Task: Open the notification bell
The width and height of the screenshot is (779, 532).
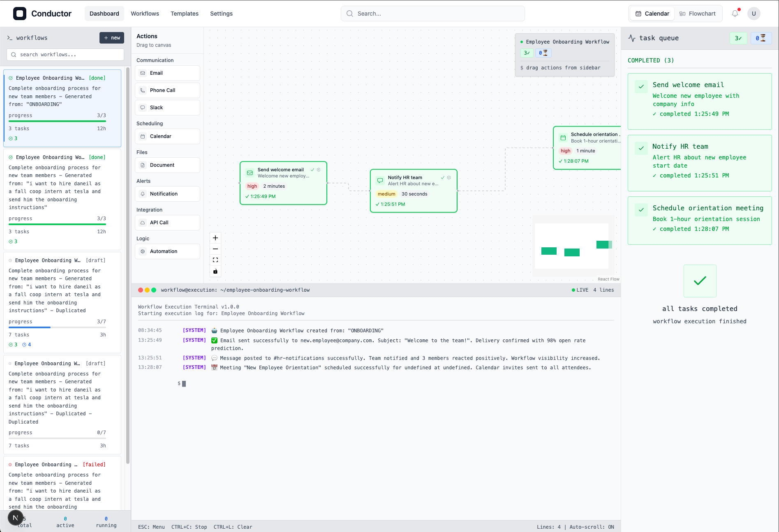Action: [735, 13]
